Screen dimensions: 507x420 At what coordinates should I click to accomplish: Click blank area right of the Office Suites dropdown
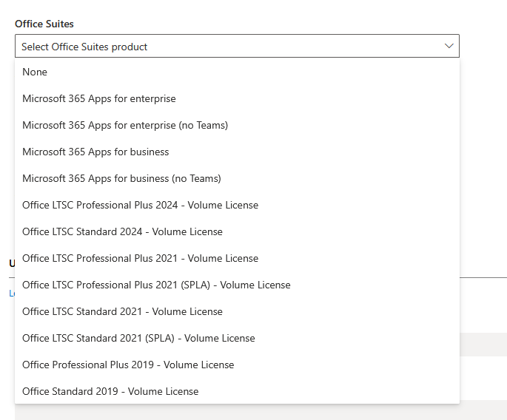coord(483,47)
